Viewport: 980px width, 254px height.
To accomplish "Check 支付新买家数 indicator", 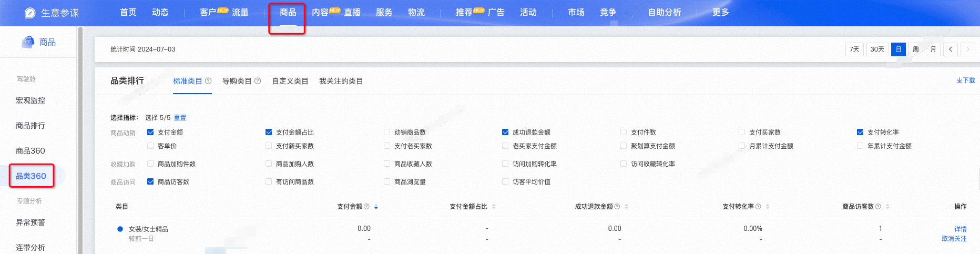I will click(x=269, y=146).
